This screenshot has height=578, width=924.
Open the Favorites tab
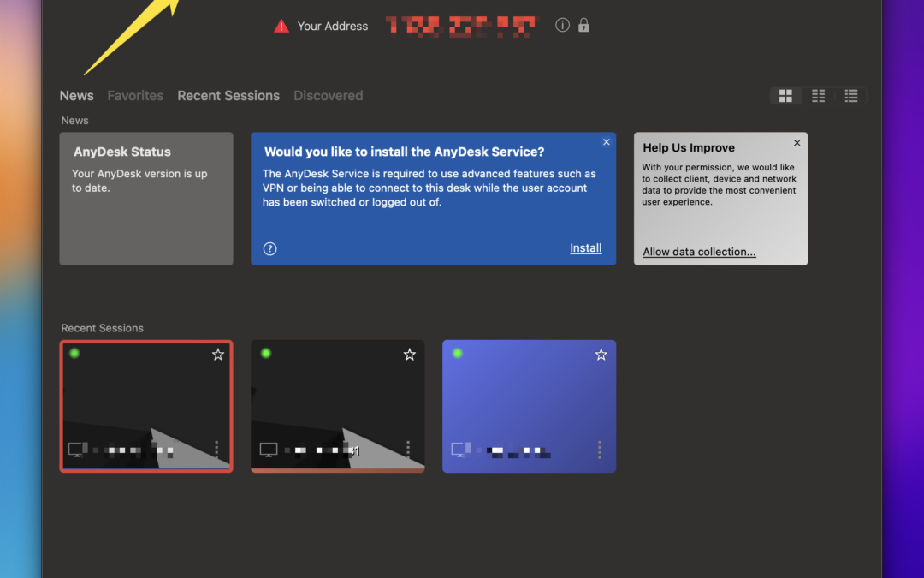135,96
